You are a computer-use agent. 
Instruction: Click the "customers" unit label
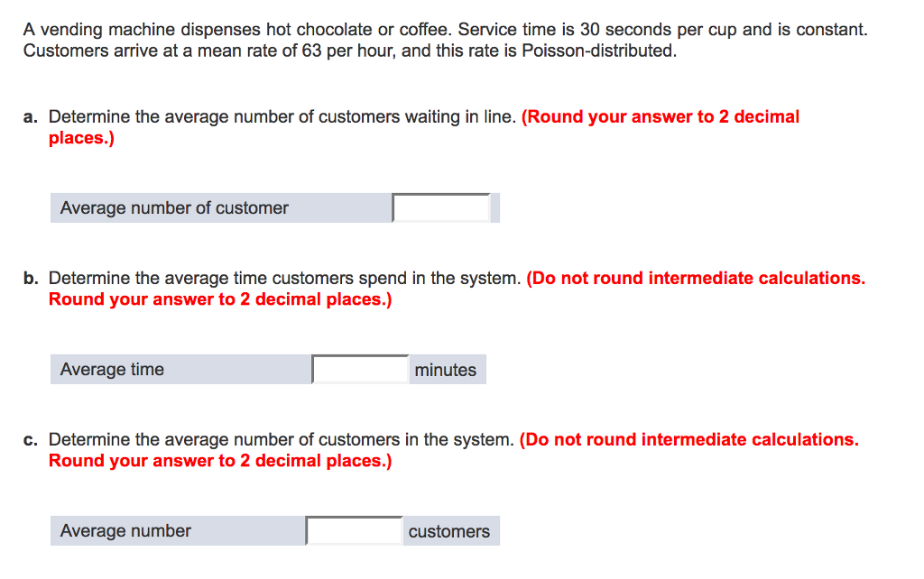[x=448, y=531]
